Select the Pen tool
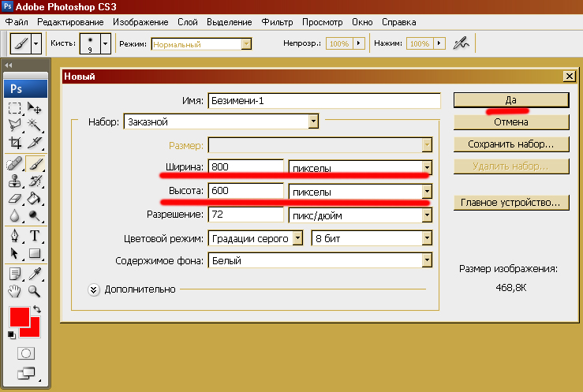Screen dimensions: 583x392 click(x=15, y=237)
